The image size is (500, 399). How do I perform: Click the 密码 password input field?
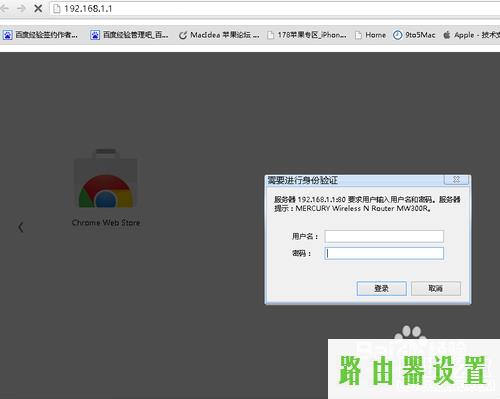384,253
